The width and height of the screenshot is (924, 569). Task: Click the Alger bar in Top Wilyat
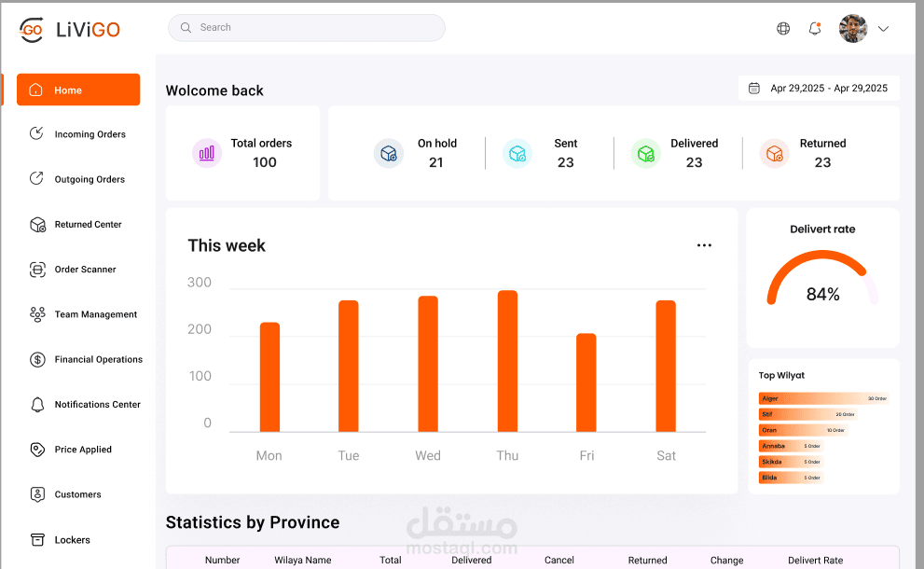[824, 398]
